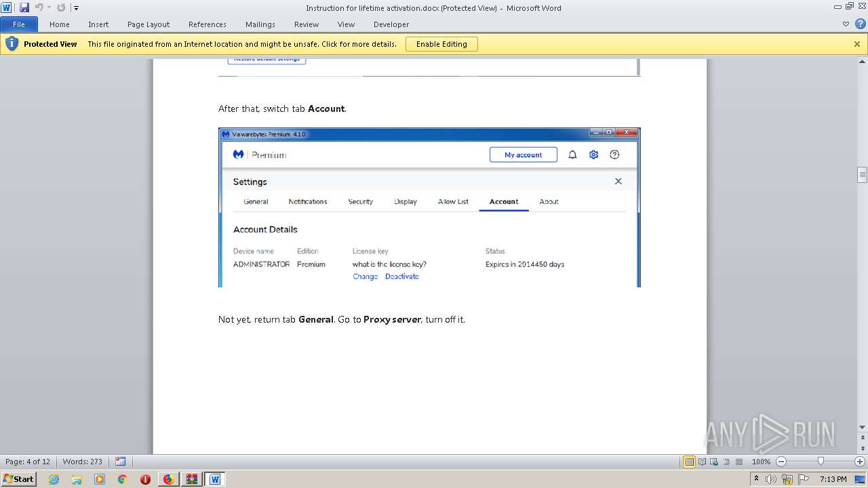Click the embedded Malwarebytes settings screenshot image
The height and width of the screenshot is (488, 868).
click(429, 207)
